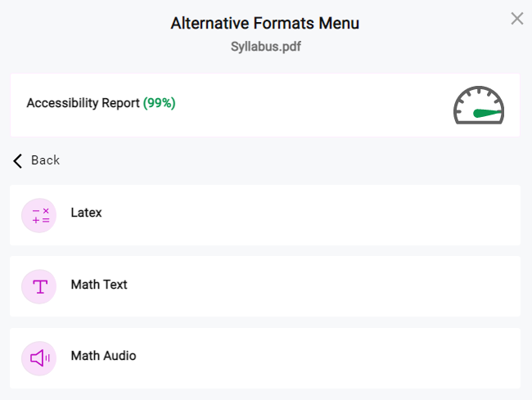Click the back chevron arrow
Screen dimensions: 532x400
tap(18, 160)
